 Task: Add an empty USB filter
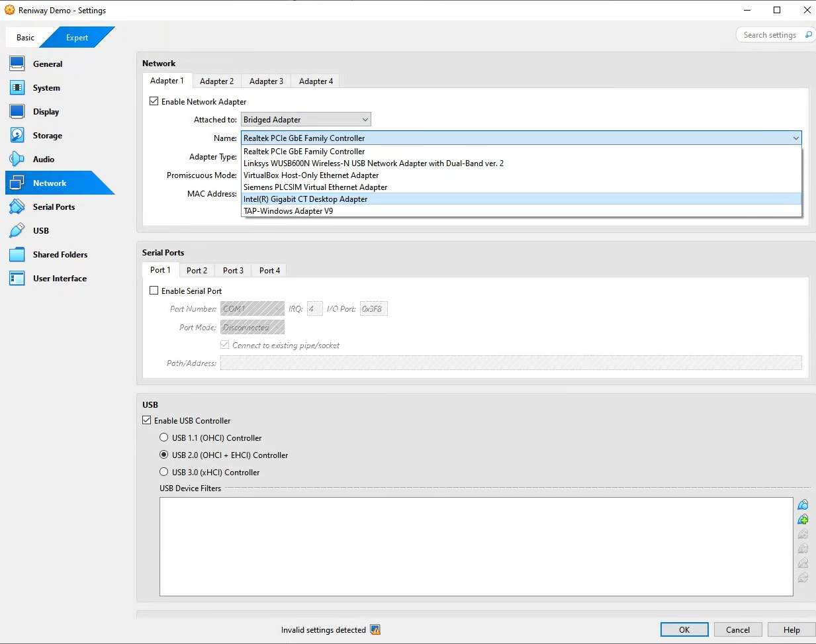[x=803, y=505]
